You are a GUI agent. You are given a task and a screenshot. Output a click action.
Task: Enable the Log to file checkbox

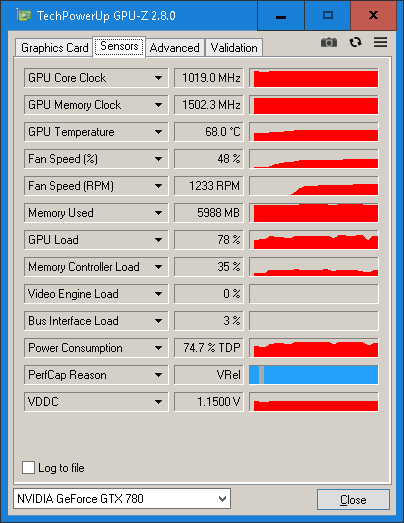(28, 467)
